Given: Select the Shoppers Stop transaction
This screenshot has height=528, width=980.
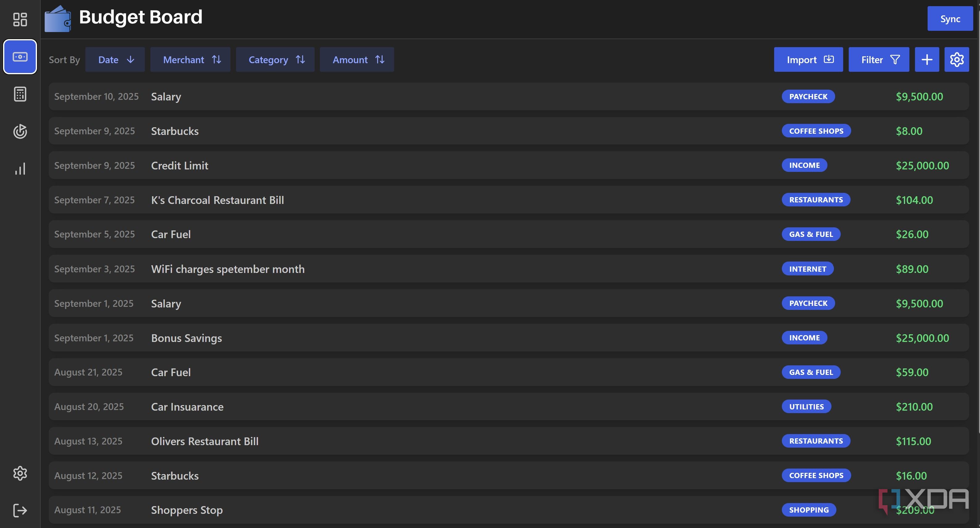Looking at the screenshot, I should (187, 510).
